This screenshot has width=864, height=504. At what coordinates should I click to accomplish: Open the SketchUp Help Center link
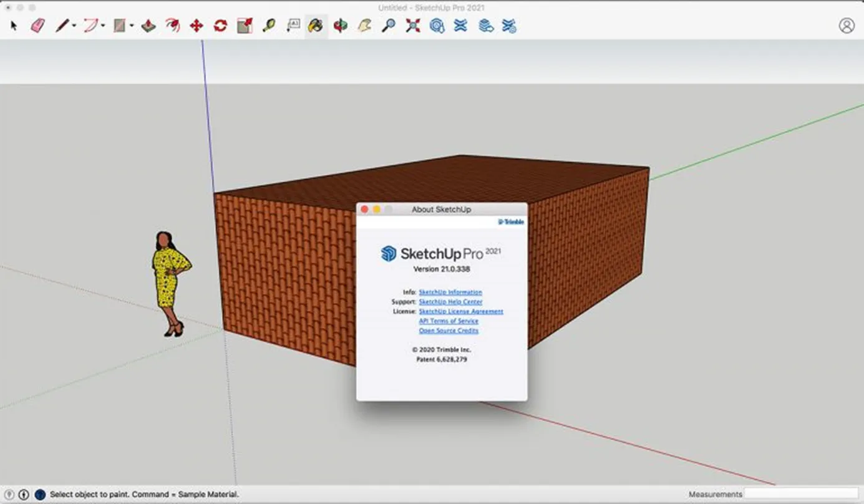450,301
